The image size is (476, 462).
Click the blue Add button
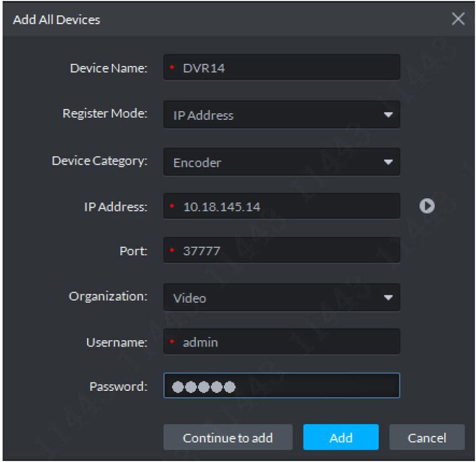click(x=341, y=437)
